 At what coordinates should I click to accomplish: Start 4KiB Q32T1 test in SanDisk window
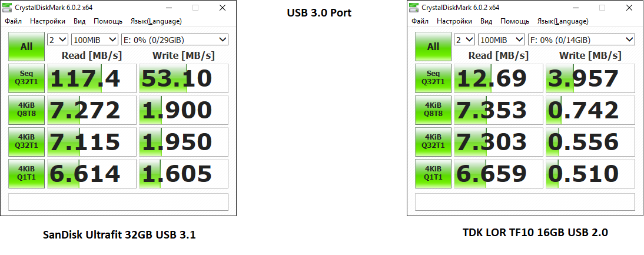pos(26,142)
